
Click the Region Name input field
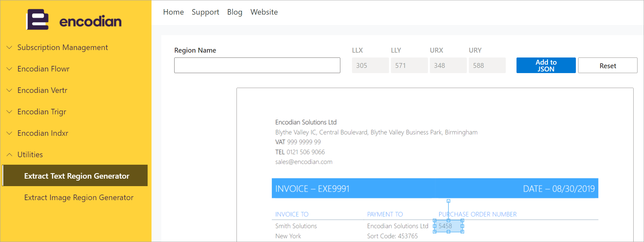click(257, 65)
